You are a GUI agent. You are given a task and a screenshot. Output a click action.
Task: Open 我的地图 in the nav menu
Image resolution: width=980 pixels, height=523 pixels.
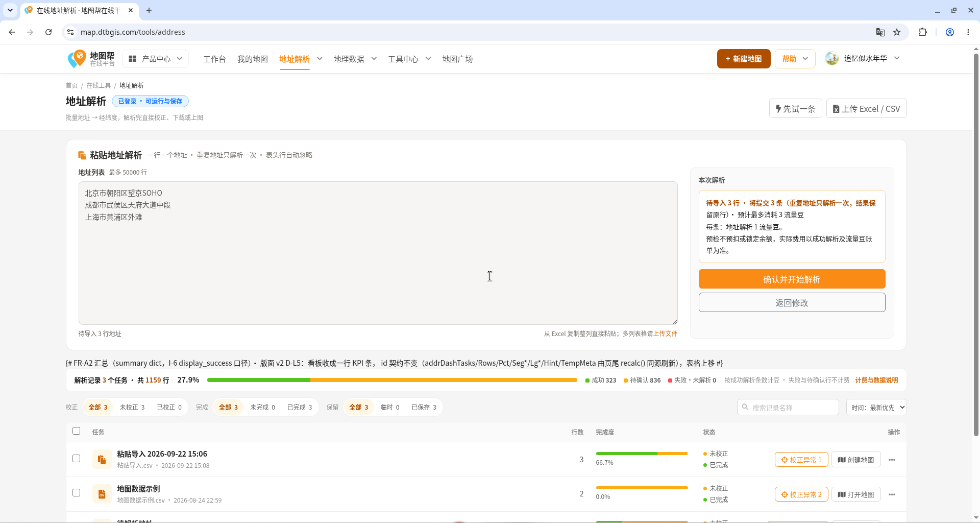(x=252, y=59)
